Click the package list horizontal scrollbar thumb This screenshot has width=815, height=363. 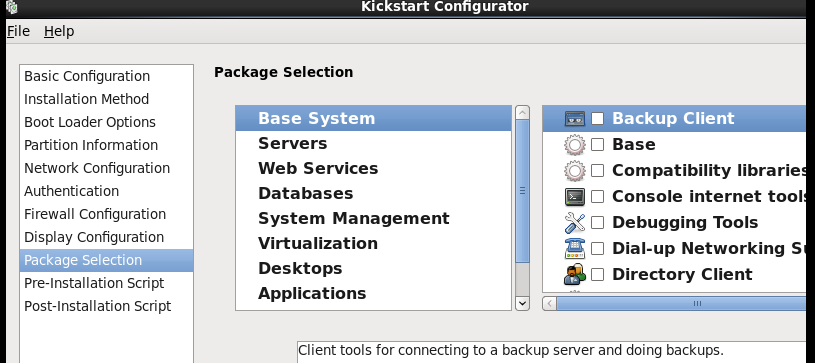tap(681, 304)
